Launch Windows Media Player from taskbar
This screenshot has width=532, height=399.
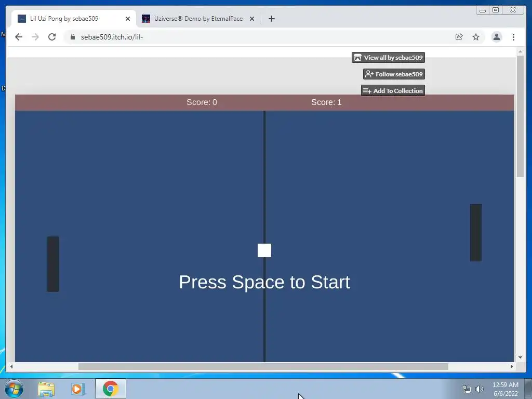point(77,389)
